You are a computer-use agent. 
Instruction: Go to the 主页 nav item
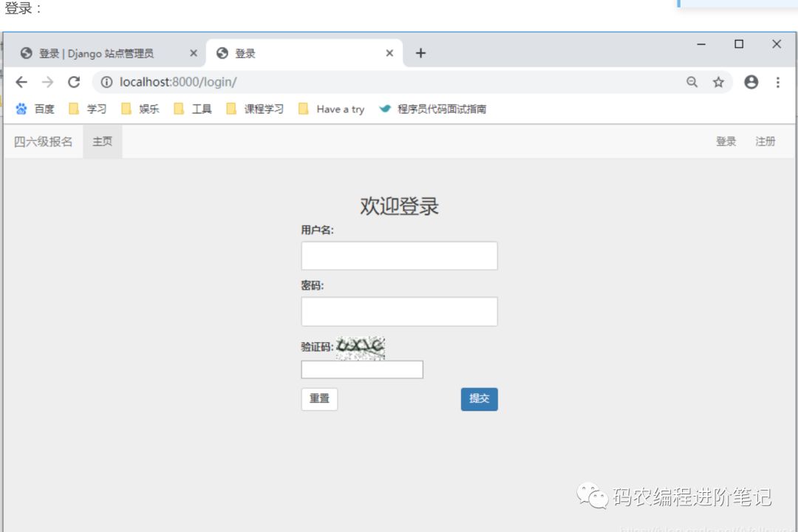[x=102, y=142]
